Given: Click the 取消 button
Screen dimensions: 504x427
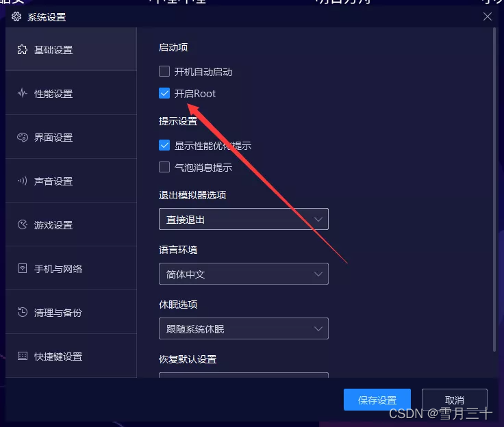Looking at the screenshot, I should point(455,400).
